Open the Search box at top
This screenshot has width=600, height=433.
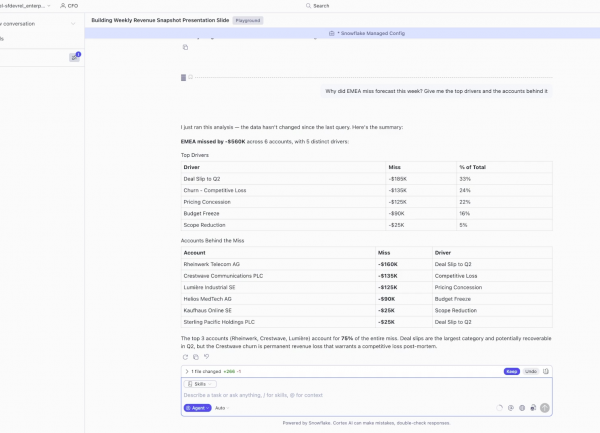pos(318,6)
